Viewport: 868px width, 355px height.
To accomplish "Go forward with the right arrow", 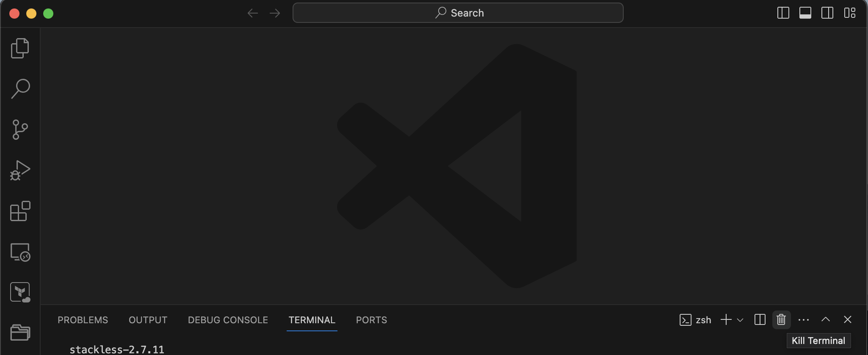I will [x=275, y=13].
